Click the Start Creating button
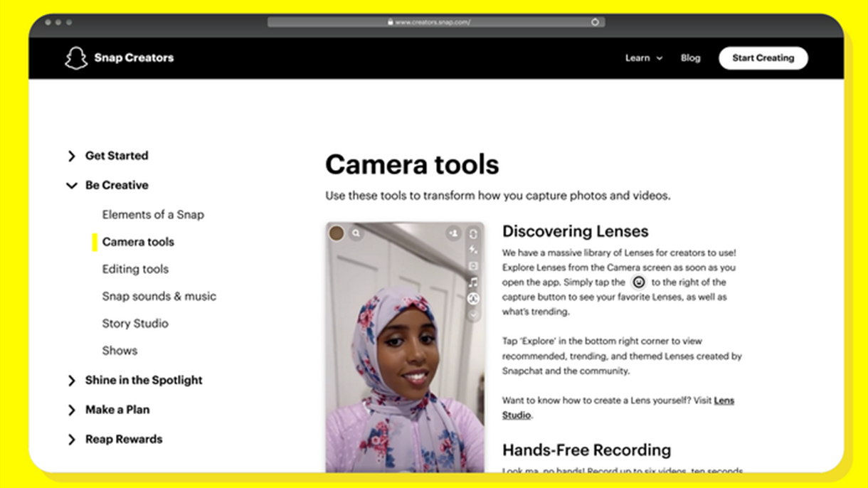Viewport: 868px width, 488px height. (763, 58)
